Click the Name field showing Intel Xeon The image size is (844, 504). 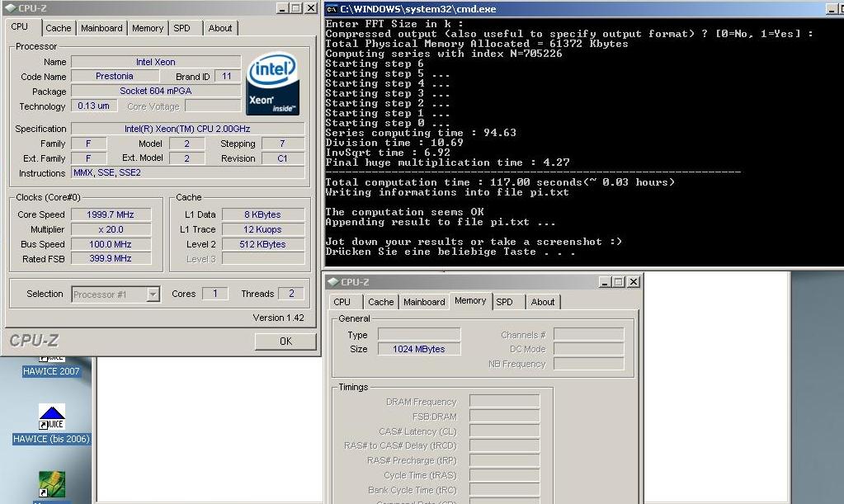(x=156, y=62)
